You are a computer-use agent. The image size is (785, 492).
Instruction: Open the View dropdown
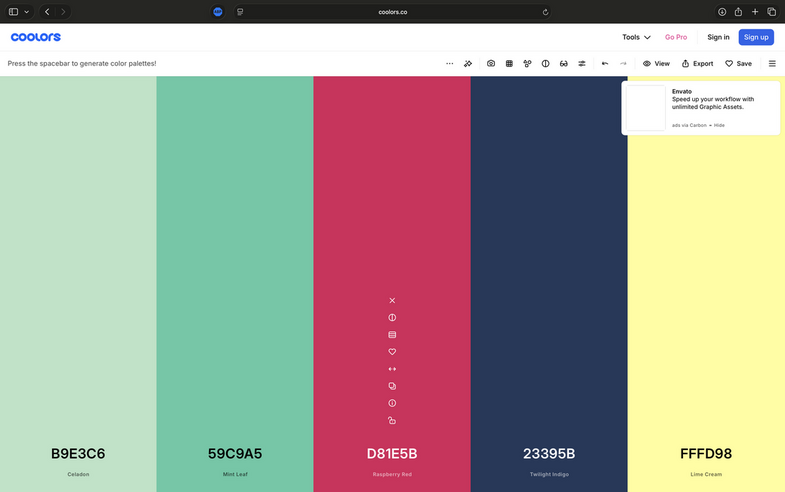(x=656, y=63)
